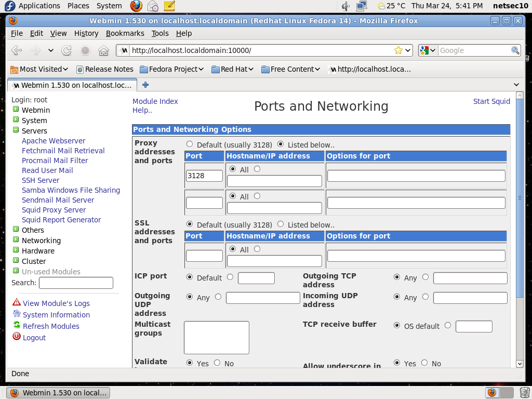Screen dimensions: 532x399
Task: Click the search magnifier icon
Action: (x=515, y=50)
